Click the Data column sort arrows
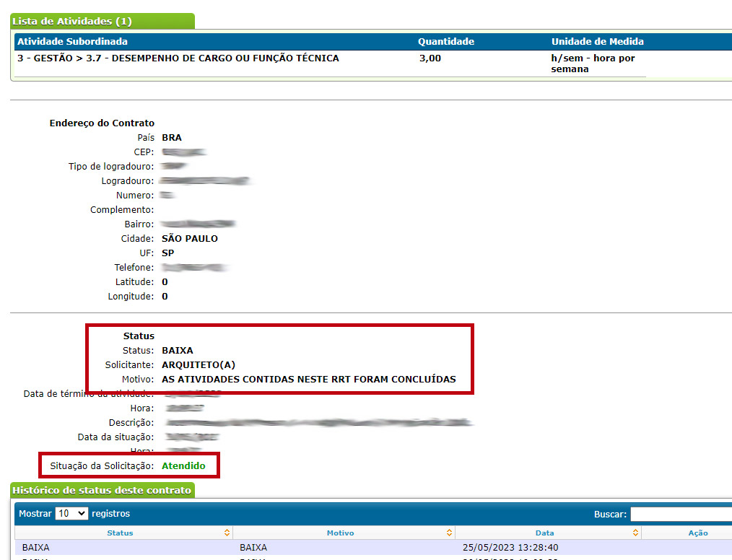The image size is (732, 560). 635,533
